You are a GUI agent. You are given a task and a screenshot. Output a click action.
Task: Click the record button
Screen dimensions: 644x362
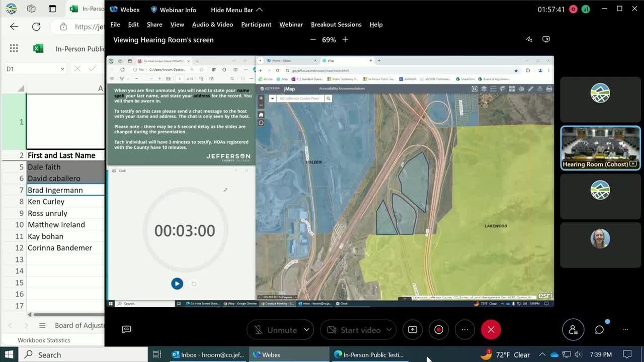point(439,330)
